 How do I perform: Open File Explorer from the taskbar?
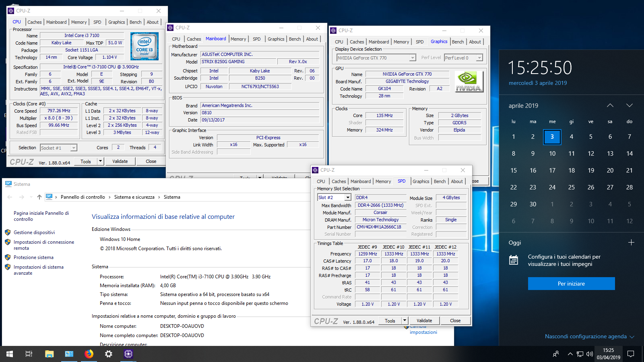click(x=49, y=354)
